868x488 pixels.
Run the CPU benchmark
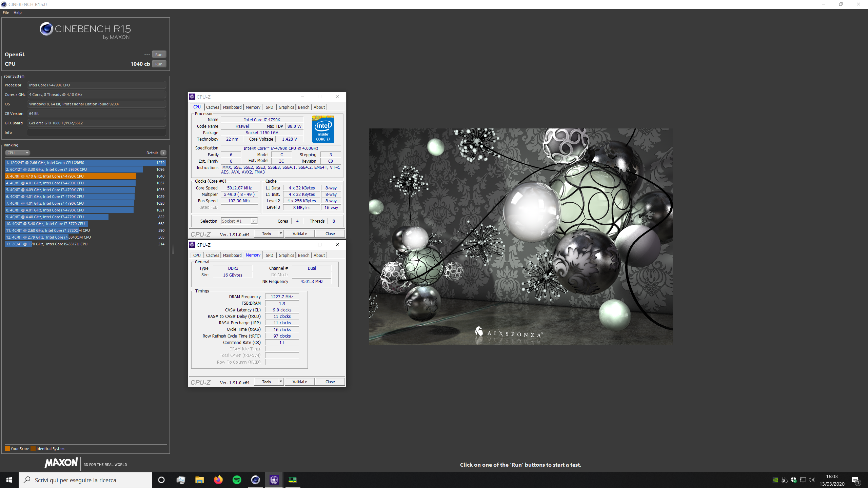159,64
